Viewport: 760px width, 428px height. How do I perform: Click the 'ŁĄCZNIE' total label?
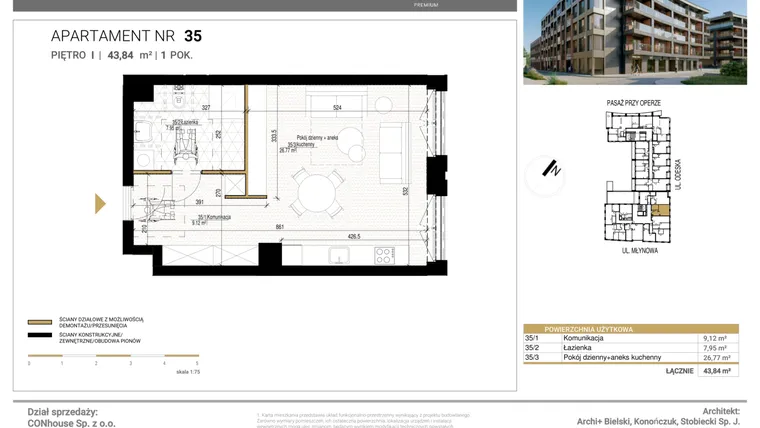[x=680, y=371]
